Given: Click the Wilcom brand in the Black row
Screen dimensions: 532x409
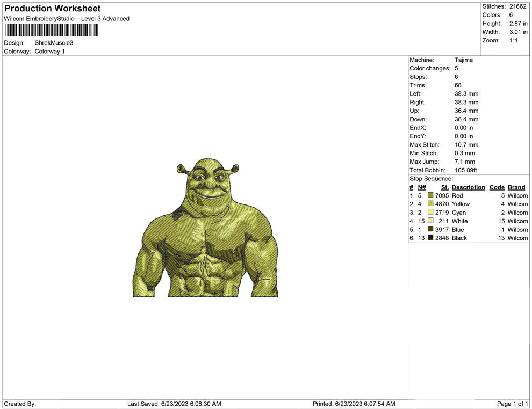Looking at the screenshot, I should (x=517, y=238).
